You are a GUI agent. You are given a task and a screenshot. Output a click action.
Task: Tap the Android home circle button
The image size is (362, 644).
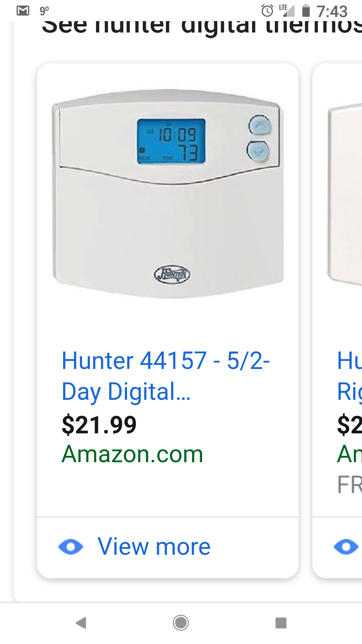point(181,623)
